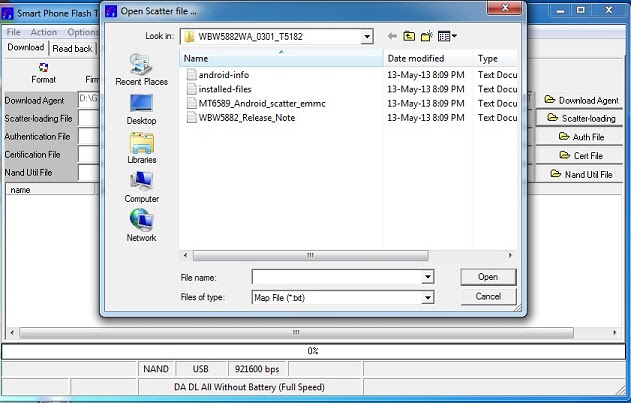Image resolution: width=631 pixels, height=403 pixels.
Task: Click Flash Tool main horizontal scrollbar
Action: tap(296, 333)
